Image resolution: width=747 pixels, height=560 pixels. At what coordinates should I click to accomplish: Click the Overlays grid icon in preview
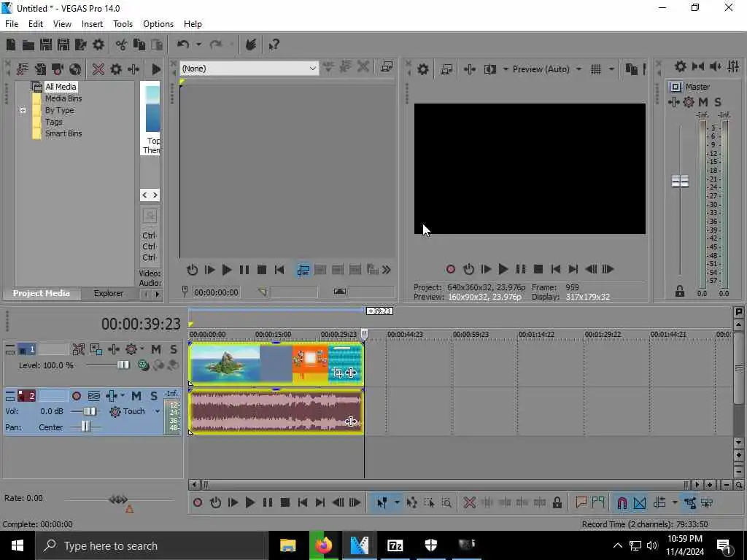(596, 69)
